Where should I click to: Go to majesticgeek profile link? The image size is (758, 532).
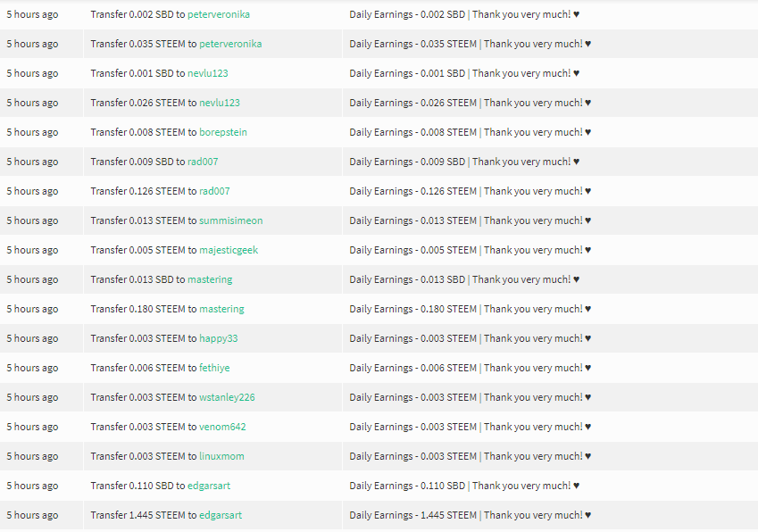[229, 250]
